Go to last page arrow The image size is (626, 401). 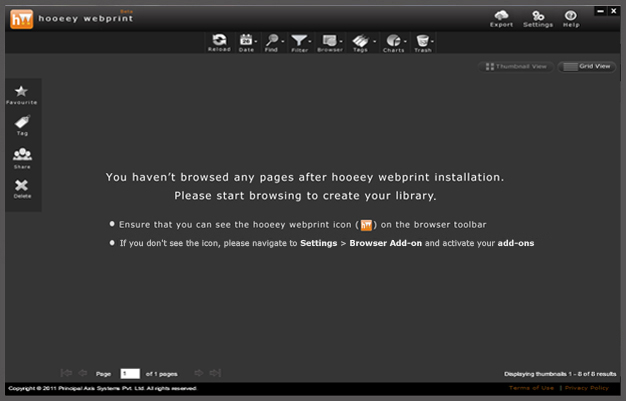[215, 373]
